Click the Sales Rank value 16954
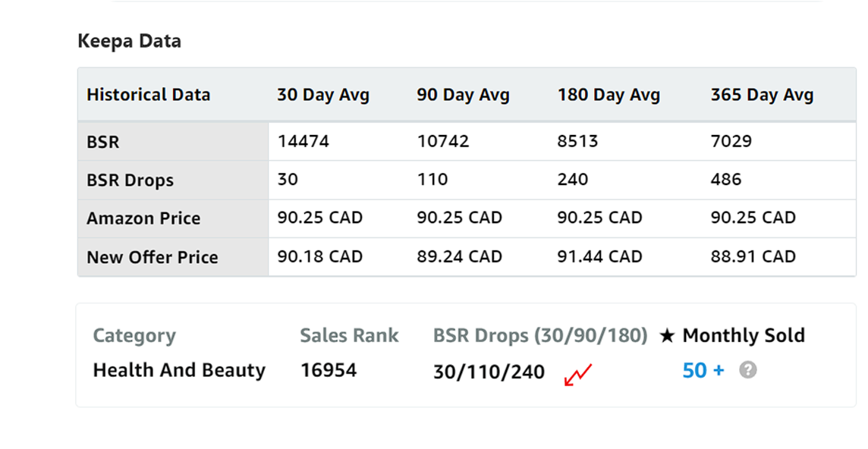The height and width of the screenshot is (449, 868). 329,370
